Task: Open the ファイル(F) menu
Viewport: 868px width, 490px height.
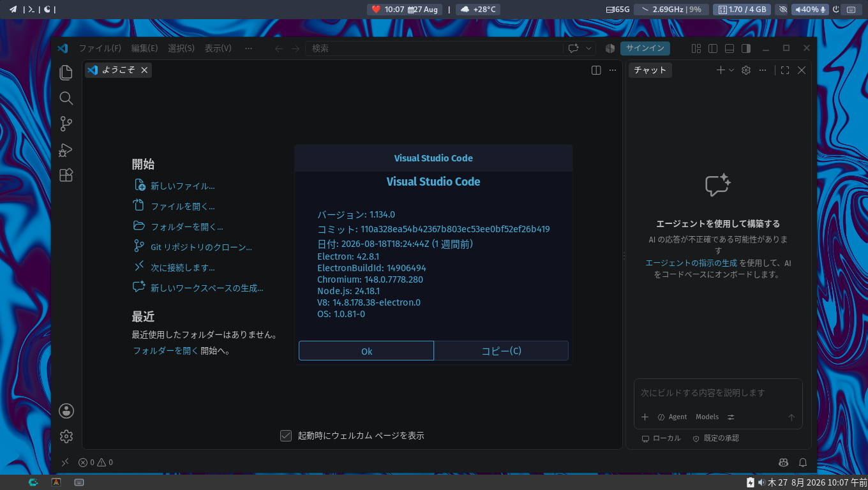Action: (100, 48)
